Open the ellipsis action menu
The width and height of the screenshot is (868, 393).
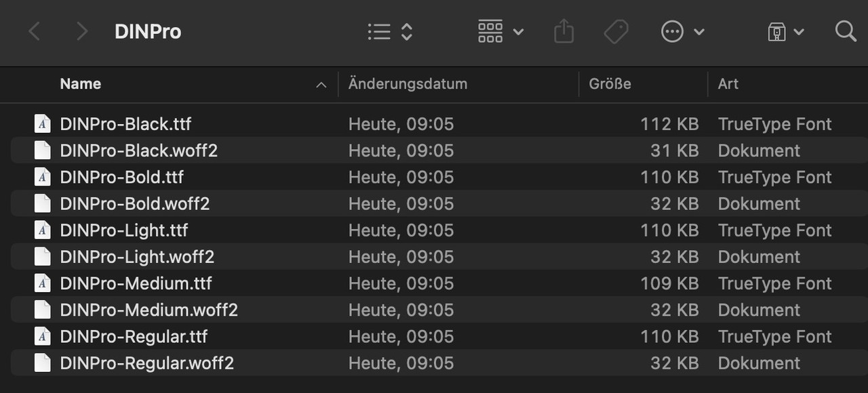[683, 31]
